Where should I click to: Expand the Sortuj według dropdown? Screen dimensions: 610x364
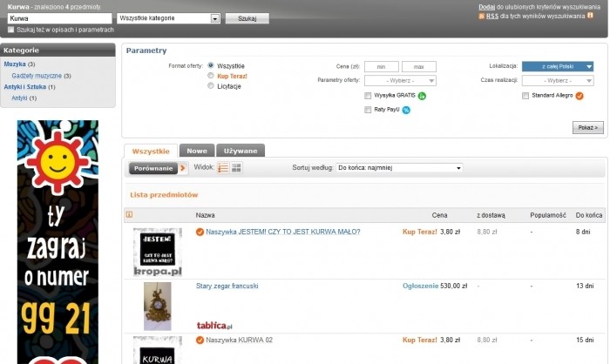click(399, 167)
